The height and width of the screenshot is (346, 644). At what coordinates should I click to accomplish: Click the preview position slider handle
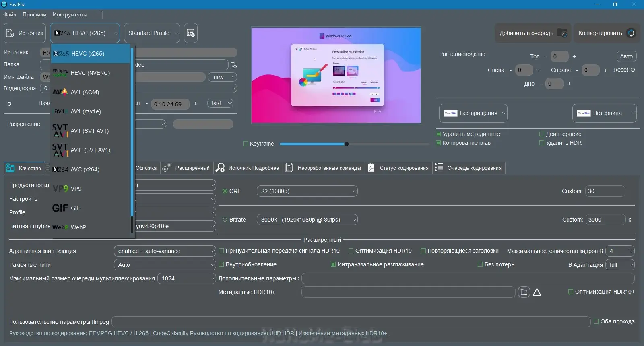coord(347,144)
